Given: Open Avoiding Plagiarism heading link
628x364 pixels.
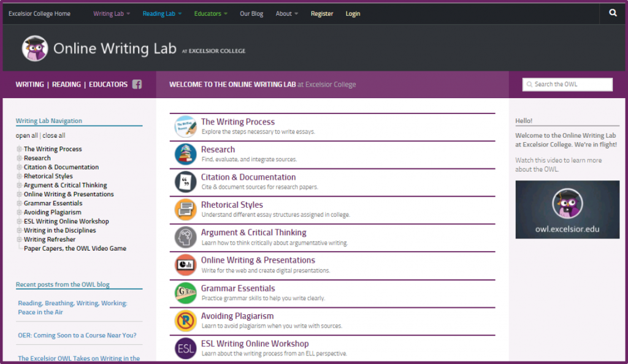Looking at the screenshot, I should (237, 316).
